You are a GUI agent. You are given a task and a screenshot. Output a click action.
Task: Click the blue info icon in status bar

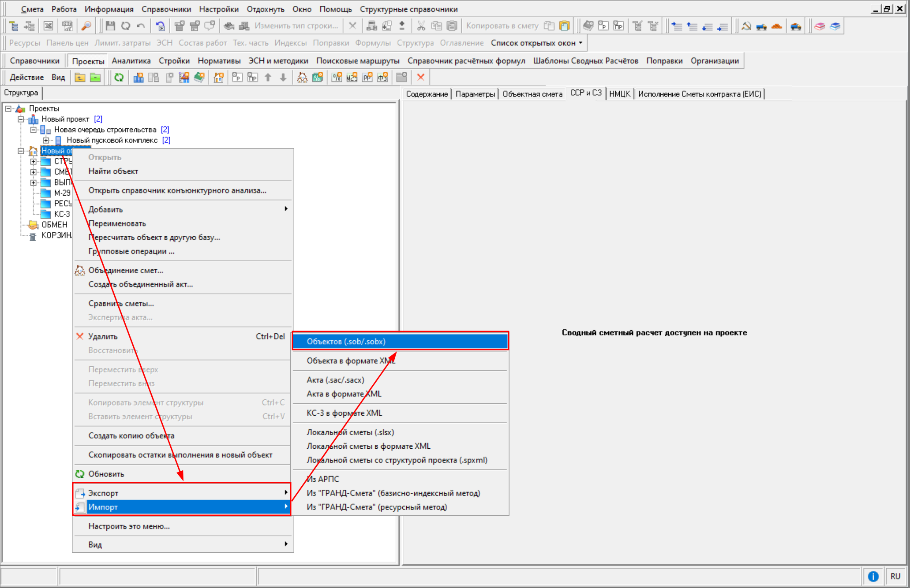(x=873, y=577)
